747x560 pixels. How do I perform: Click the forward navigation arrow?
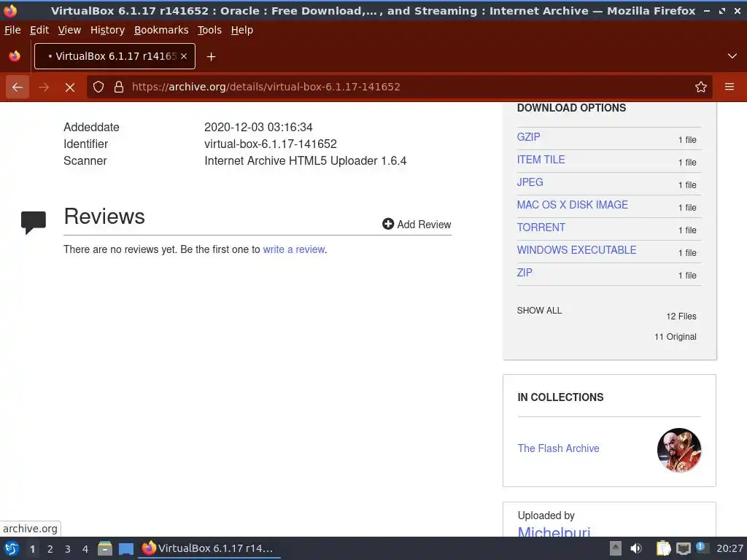[44, 87]
